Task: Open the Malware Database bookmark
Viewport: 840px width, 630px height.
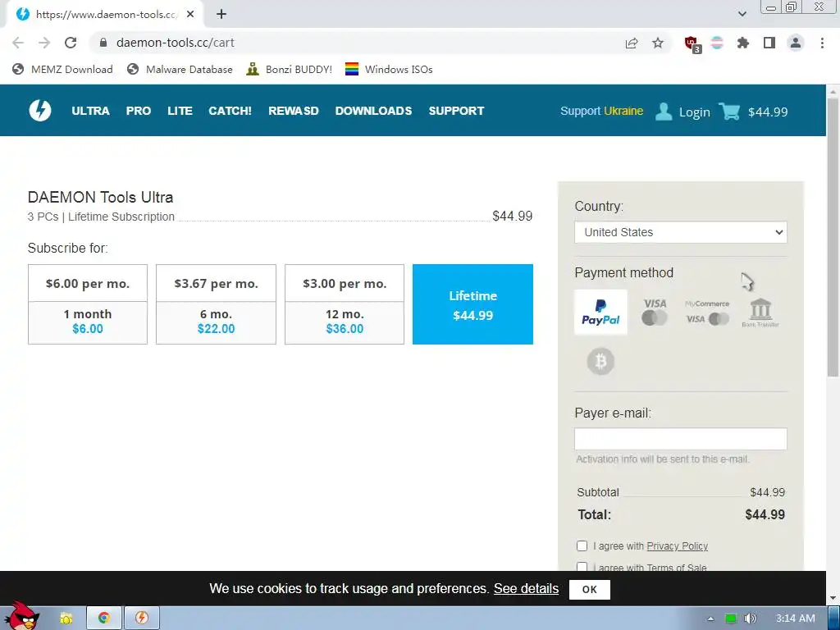Action: pyautogui.click(x=180, y=69)
